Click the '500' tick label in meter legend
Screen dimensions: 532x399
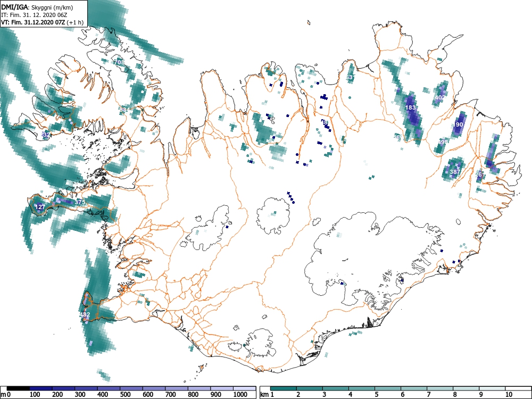click(x=126, y=395)
